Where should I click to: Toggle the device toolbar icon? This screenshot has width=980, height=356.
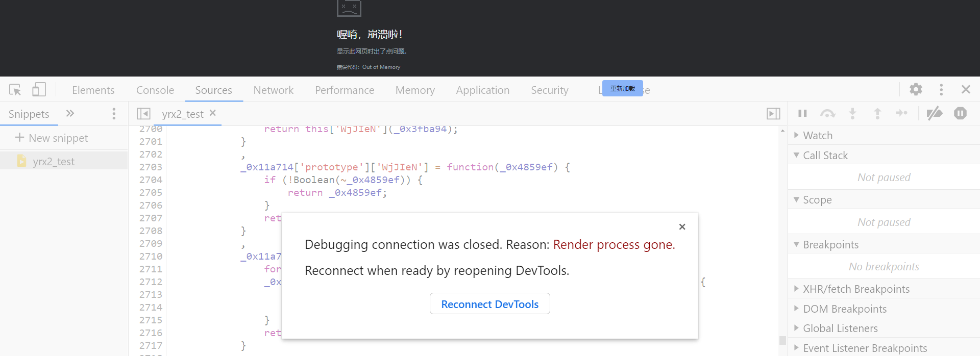click(x=39, y=90)
